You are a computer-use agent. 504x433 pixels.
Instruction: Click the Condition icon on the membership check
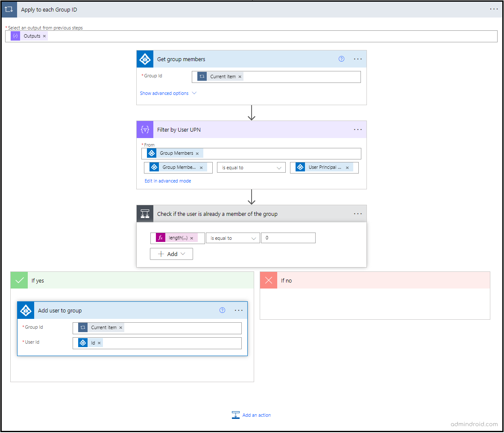(x=144, y=213)
